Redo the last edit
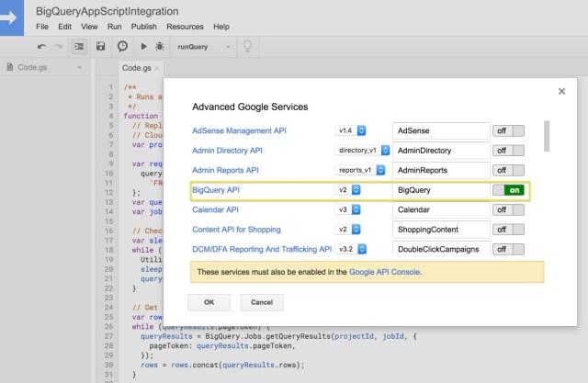Viewport: 588px width, 383px height. [59, 47]
